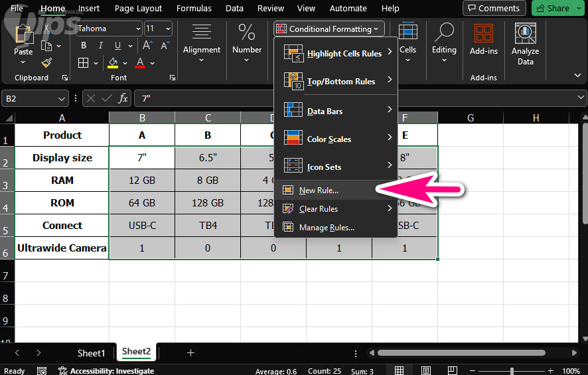Viewport: 588px width, 375px height.
Task: Click the Cut scissors icon
Action: 46,31
